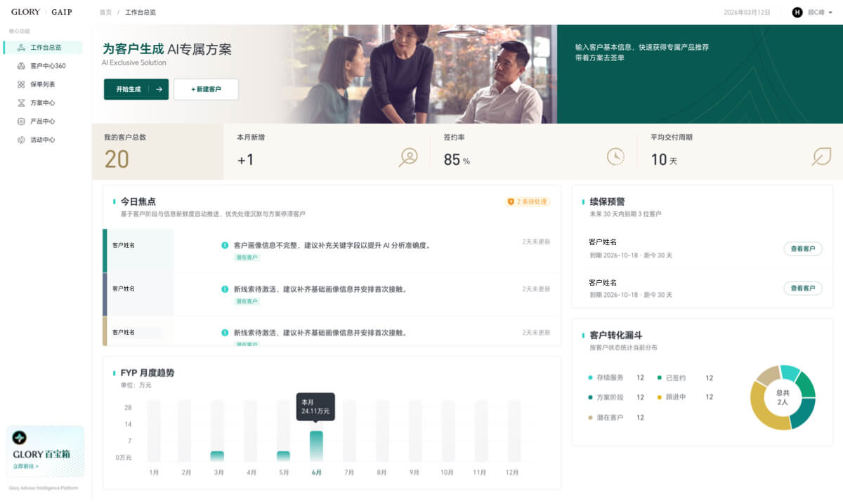The height and width of the screenshot is (504, 843).
Task: Navigate to 活动中心 menu entry
Action: pos(42,140)
